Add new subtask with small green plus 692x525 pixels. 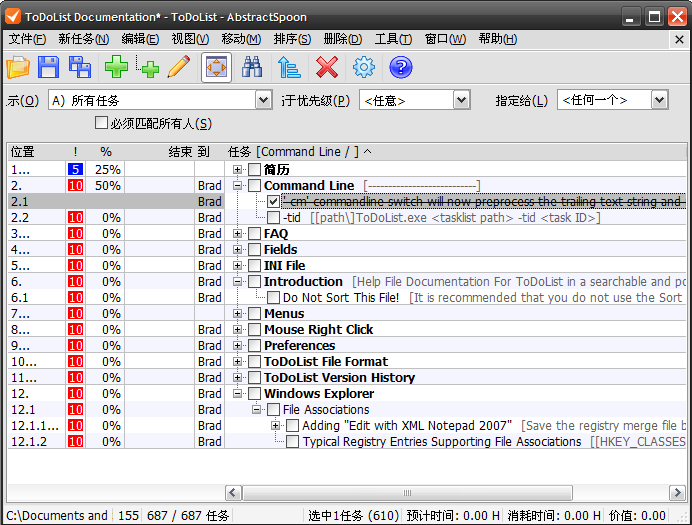pos(147,68)
